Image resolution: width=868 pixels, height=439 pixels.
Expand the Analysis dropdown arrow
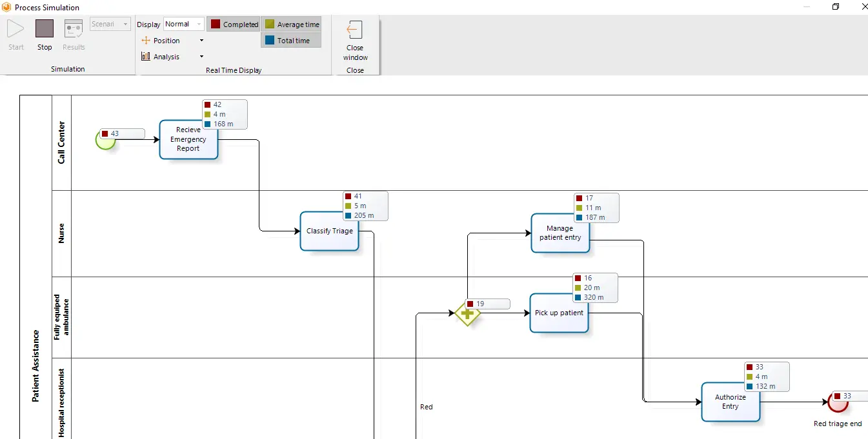[201, 57]
